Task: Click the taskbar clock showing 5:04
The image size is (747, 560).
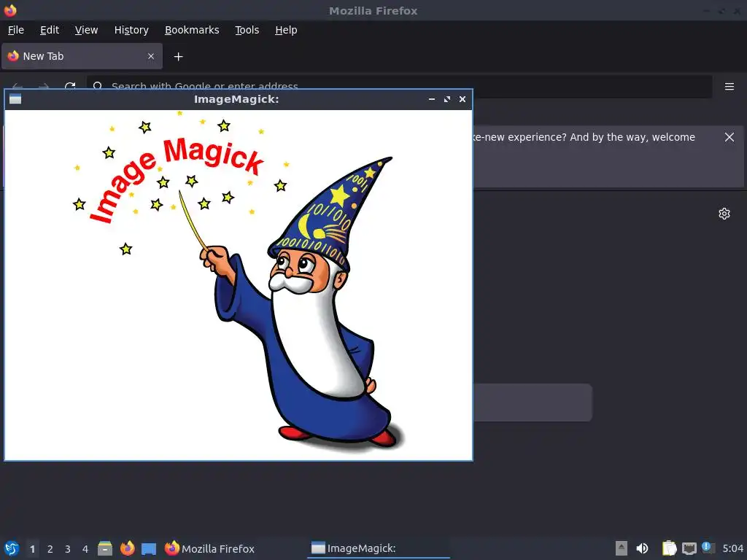Action: pos(732,548)
